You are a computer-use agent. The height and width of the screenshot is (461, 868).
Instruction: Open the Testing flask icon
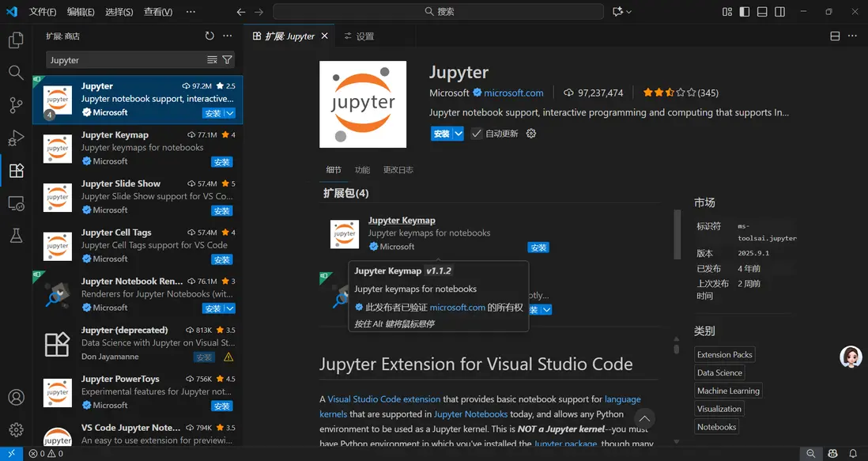point(16,236)
